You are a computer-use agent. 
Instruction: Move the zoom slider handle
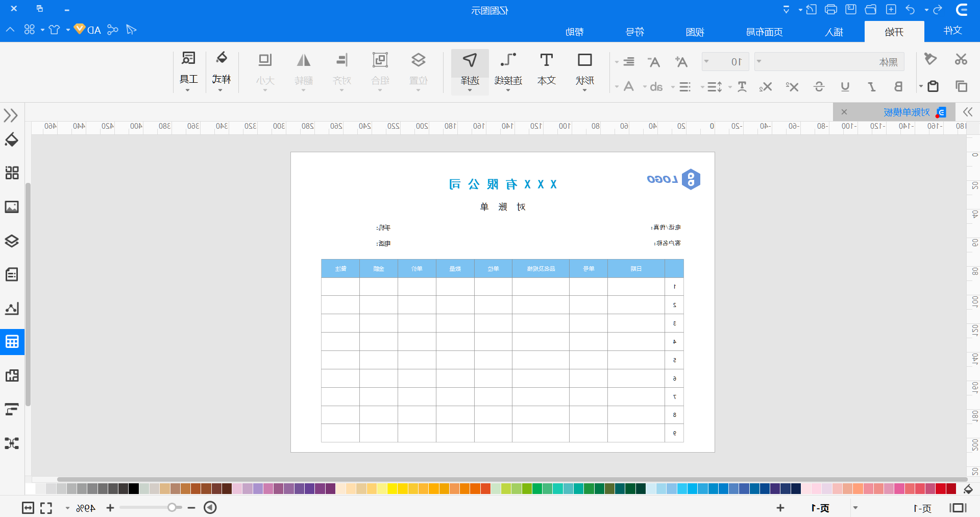(x=173, y=507)
